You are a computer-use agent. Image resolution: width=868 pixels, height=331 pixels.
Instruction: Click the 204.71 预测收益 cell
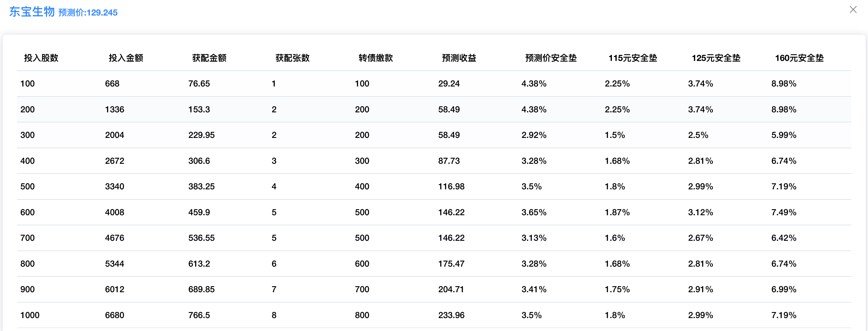point(451,290)
